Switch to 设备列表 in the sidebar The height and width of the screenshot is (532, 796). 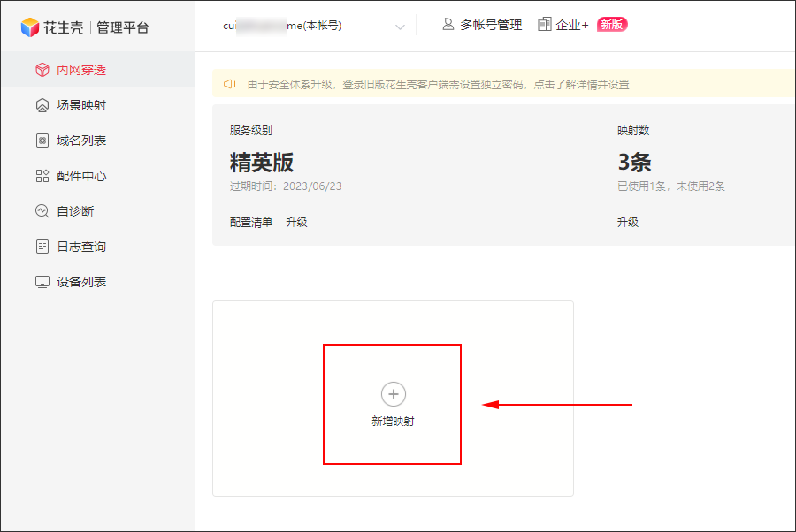point(81,282)
